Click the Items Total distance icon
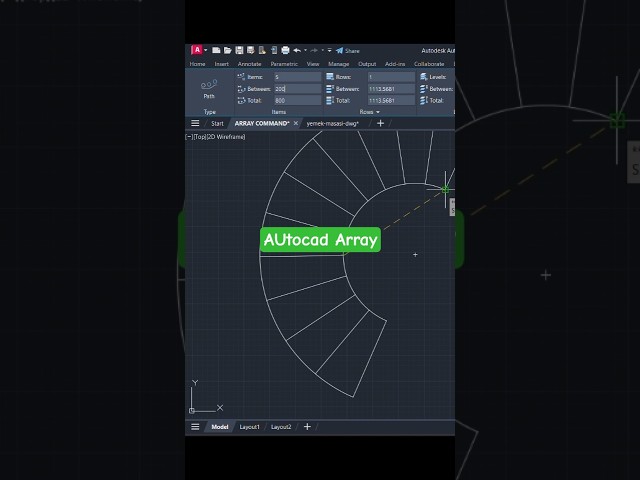Screen dimensions: 640x480 [x=241, y=100]
